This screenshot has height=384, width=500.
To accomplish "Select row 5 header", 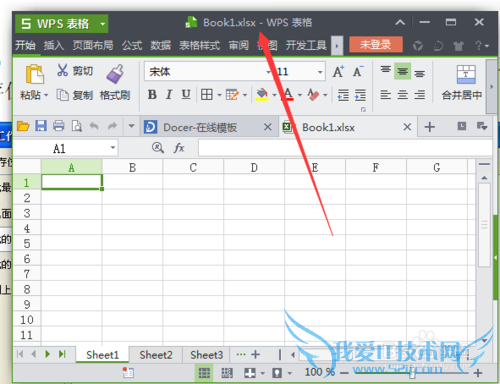I will click(27, 244).
